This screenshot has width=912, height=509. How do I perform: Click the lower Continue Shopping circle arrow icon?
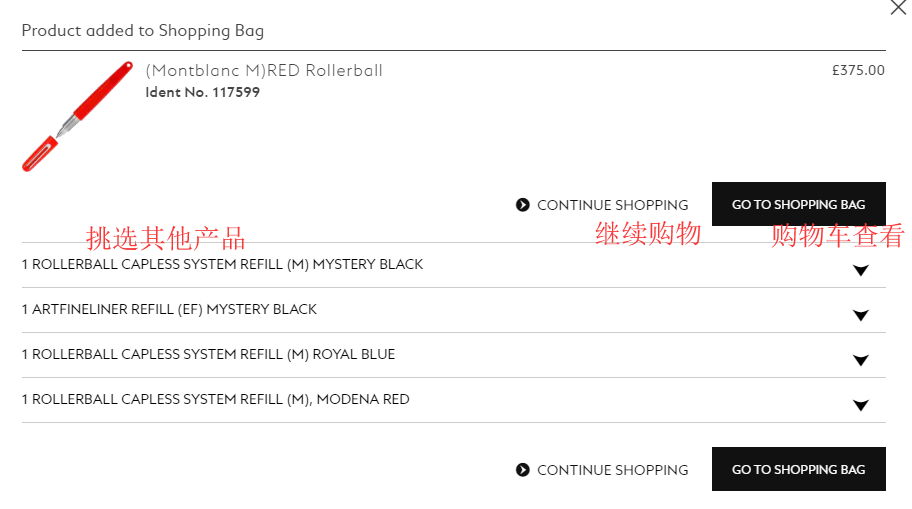(522, 470)
